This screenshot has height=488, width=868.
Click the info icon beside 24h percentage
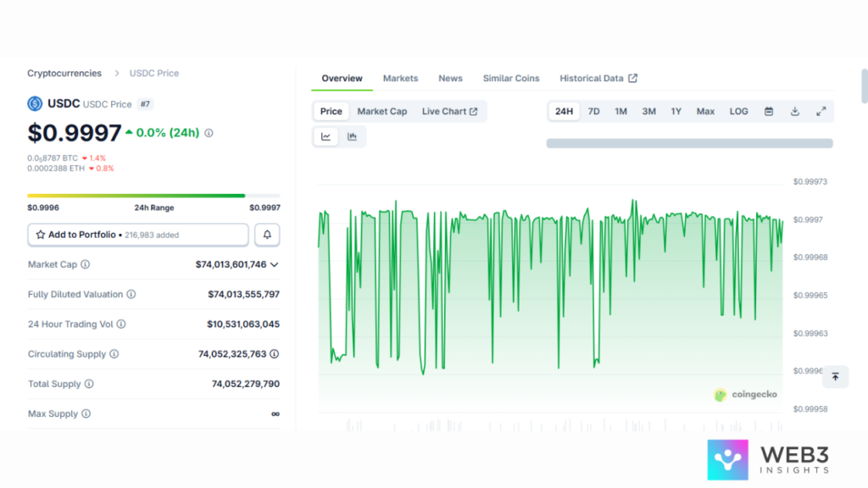(209, 133)
